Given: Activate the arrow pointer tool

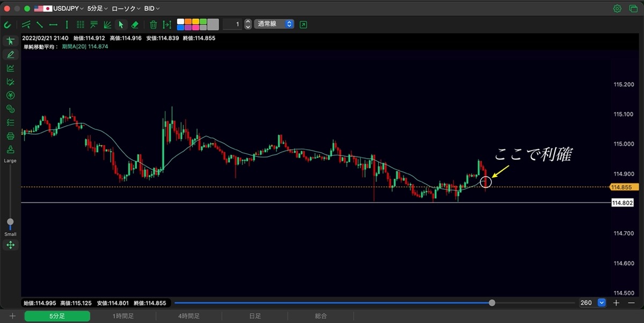Looking at the screenshot, I should (121, 24).
